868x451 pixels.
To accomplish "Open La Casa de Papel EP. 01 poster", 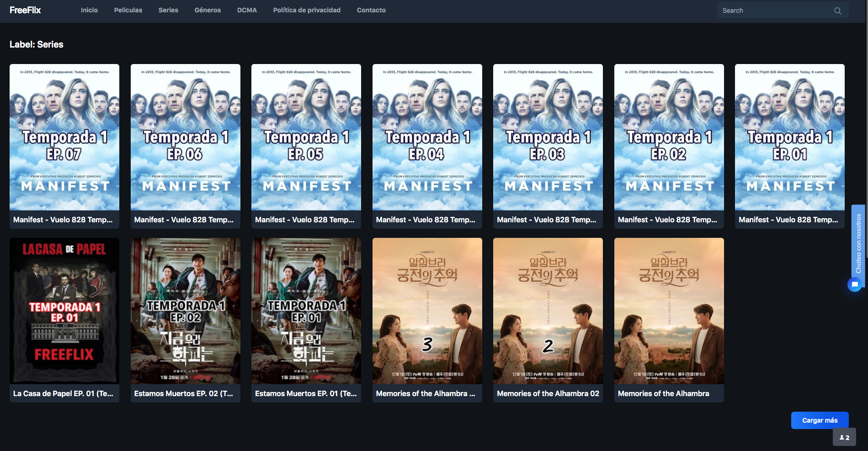I will [64, 311].
